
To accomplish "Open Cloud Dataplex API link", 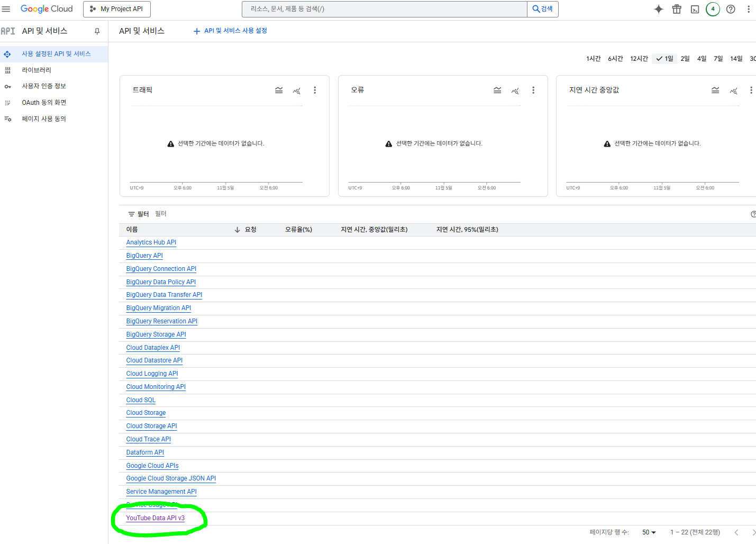I will click(153, 348).
